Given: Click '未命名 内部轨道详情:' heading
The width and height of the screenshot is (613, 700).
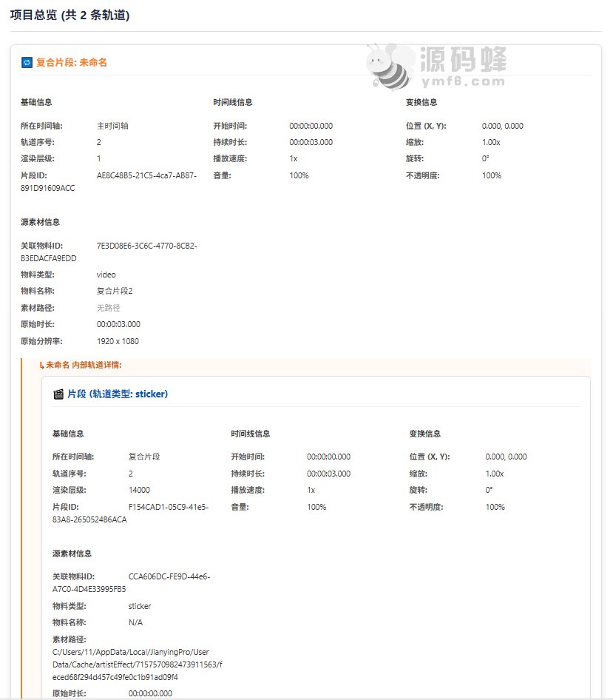Looking at the screenshot, I should (84, 366).
